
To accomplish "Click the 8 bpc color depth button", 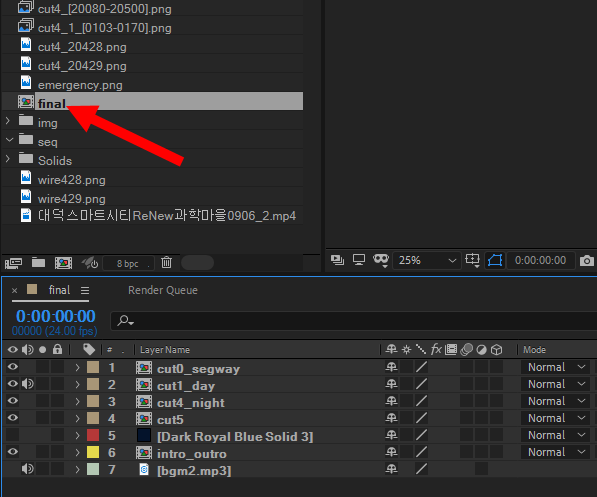I will (128, 263).
